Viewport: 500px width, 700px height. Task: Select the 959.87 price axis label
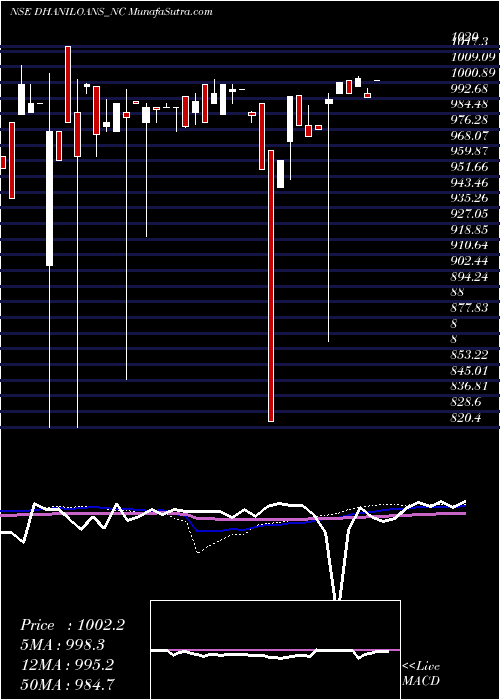tap(469, 151)
